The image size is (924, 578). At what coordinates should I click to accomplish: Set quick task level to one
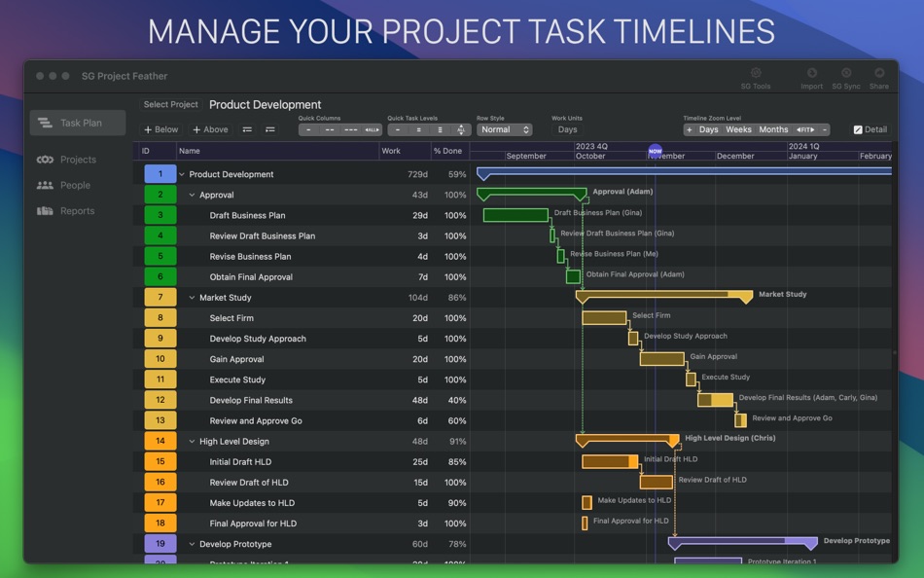pyautogui.click(x=398, y=129)
